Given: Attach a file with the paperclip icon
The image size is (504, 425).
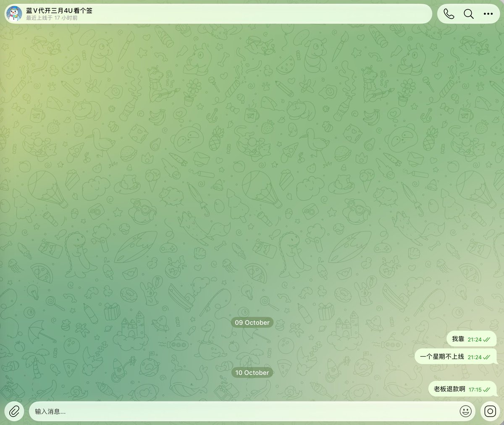Looking at the screenshot, I should 14,411.
